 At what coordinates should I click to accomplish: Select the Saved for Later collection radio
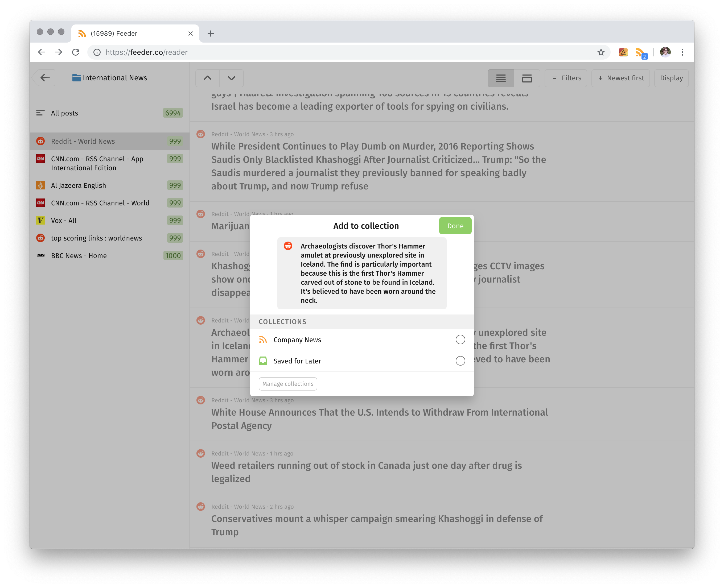[460, 361]
